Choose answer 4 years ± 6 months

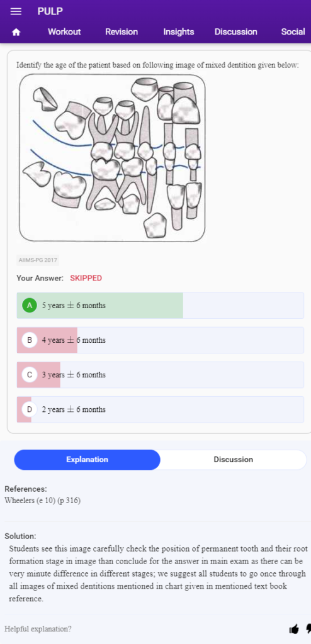[161, 340]
